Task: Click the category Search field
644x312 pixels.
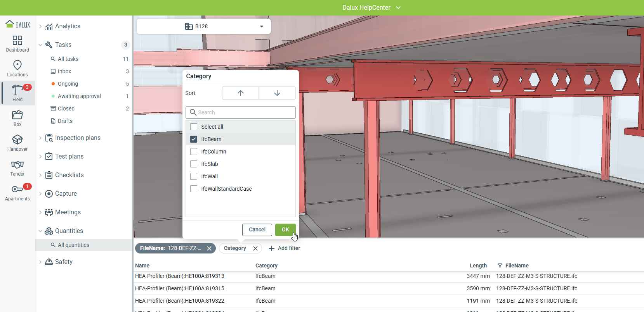Action: tap(241, 112)
